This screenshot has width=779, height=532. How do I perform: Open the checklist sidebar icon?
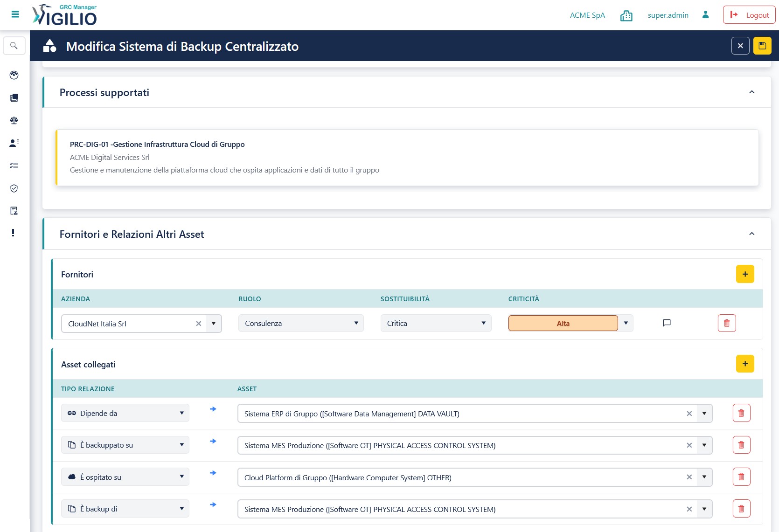point(14,166)
